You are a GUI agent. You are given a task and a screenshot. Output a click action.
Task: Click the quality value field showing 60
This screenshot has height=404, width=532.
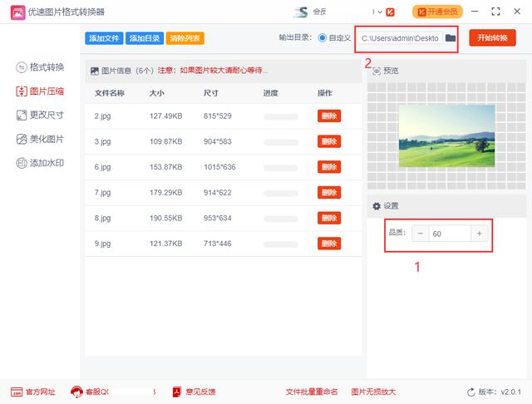[450, 234]
